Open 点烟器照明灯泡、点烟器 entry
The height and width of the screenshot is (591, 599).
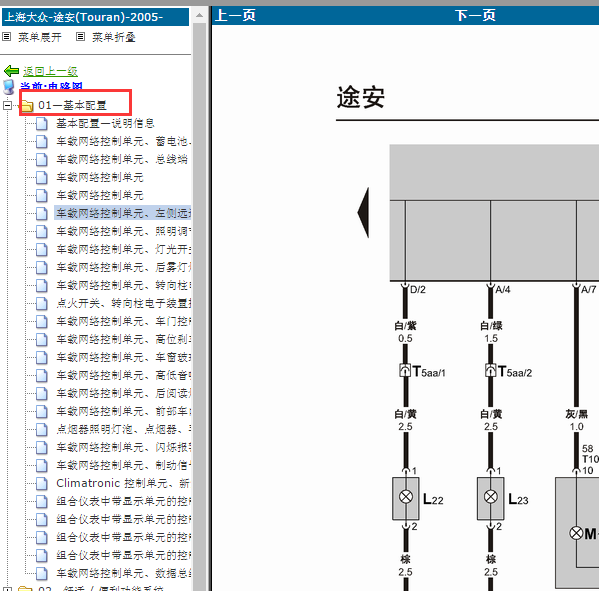pos(123,429)
